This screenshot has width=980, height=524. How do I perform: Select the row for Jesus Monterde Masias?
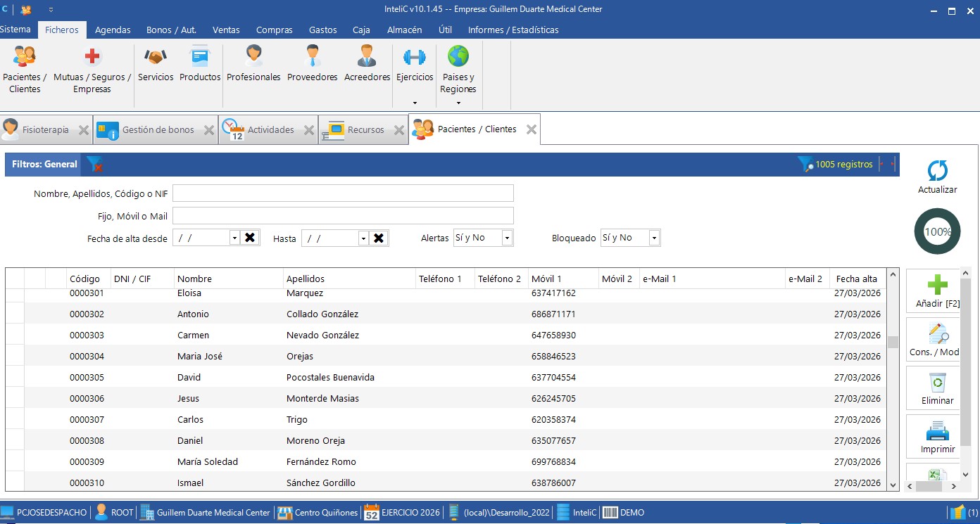coord(446,398)
